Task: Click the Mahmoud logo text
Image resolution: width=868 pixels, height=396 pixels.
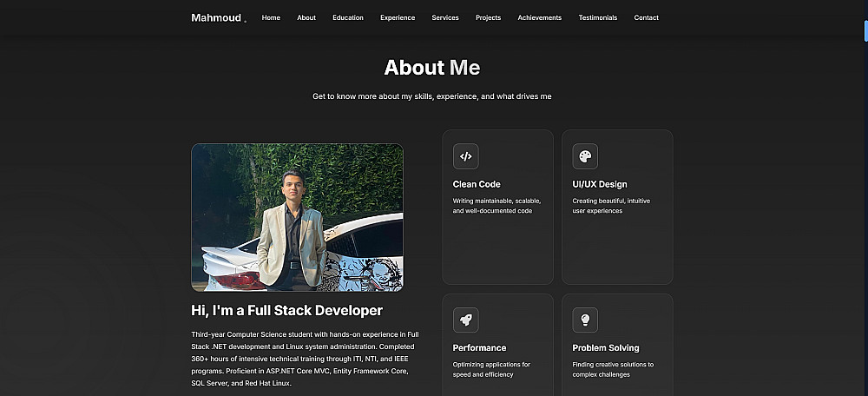Action: tap(216, 17)
